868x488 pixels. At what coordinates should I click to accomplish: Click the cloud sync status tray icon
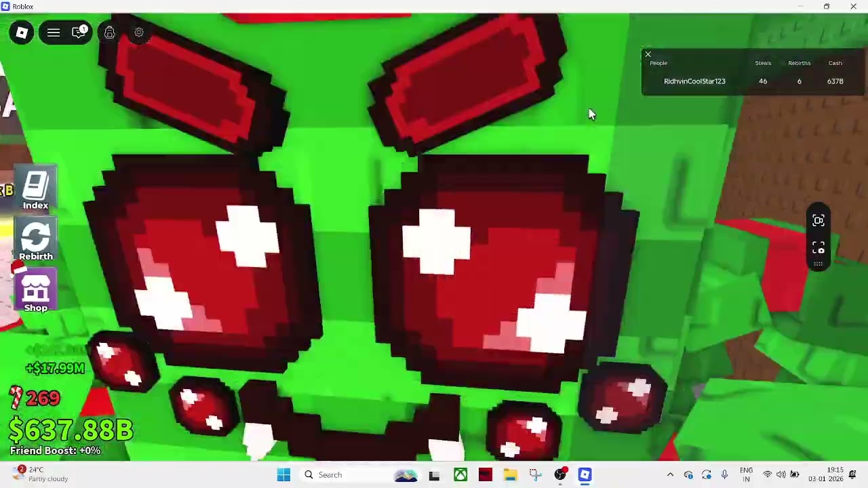coord(688,475)
